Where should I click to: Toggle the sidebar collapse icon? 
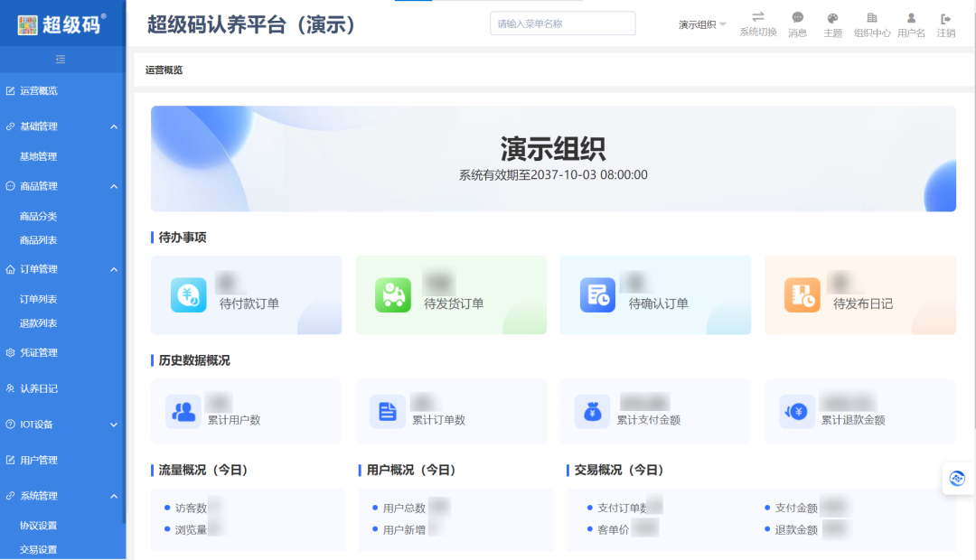coord(61,60)
